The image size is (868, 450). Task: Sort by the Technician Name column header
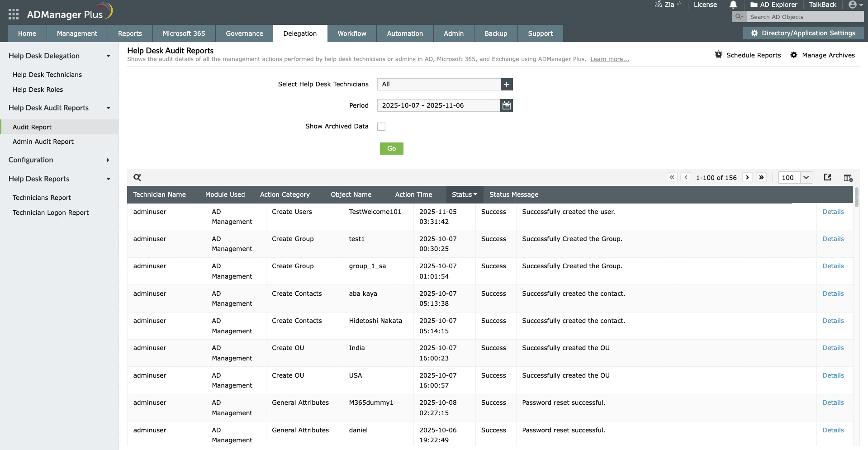(160, 194)
